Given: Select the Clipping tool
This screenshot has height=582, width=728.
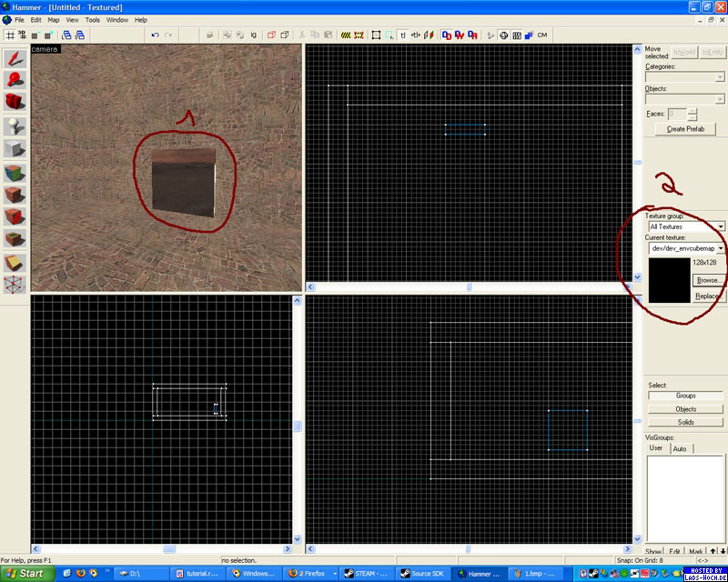Looking at the screenshot, I should click(15, 263).
